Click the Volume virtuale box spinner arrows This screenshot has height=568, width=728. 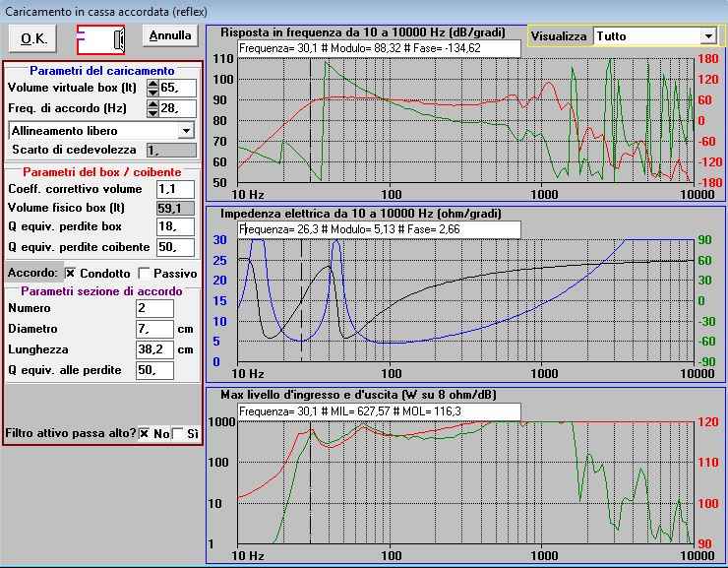152,88
